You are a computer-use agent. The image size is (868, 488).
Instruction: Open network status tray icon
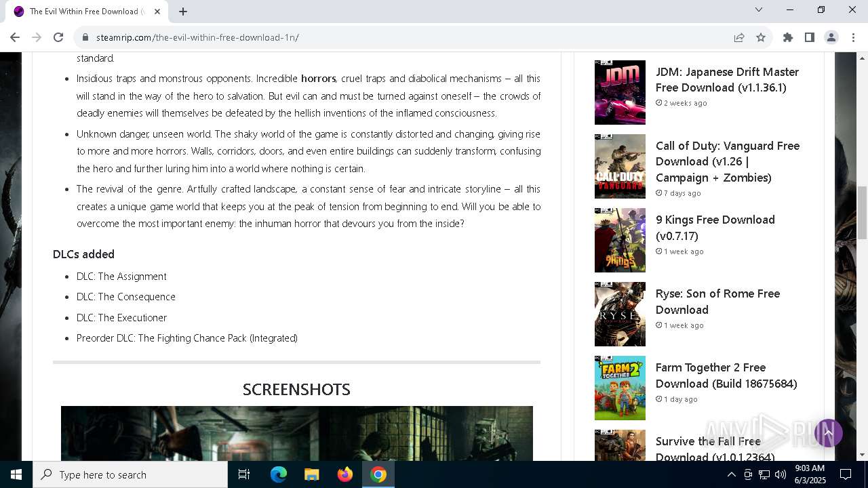point(764,474)
